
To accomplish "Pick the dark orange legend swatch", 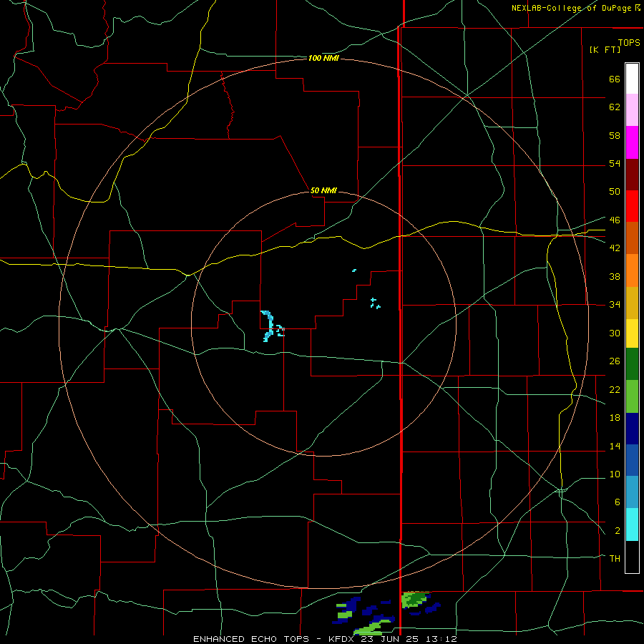I will tap(632, 238).
